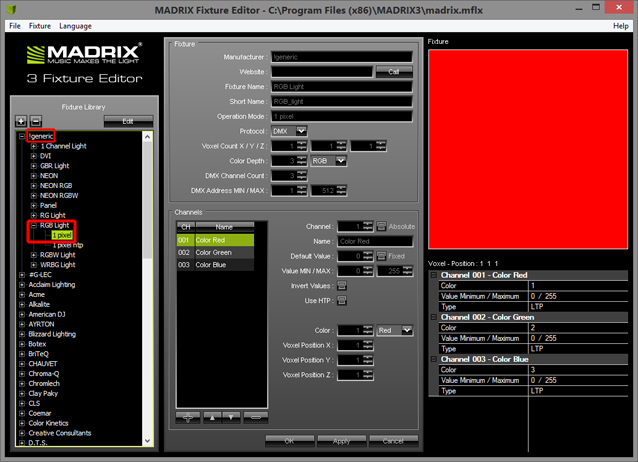
Task: Click the Fixture Name input field
Action: (342, 87)
